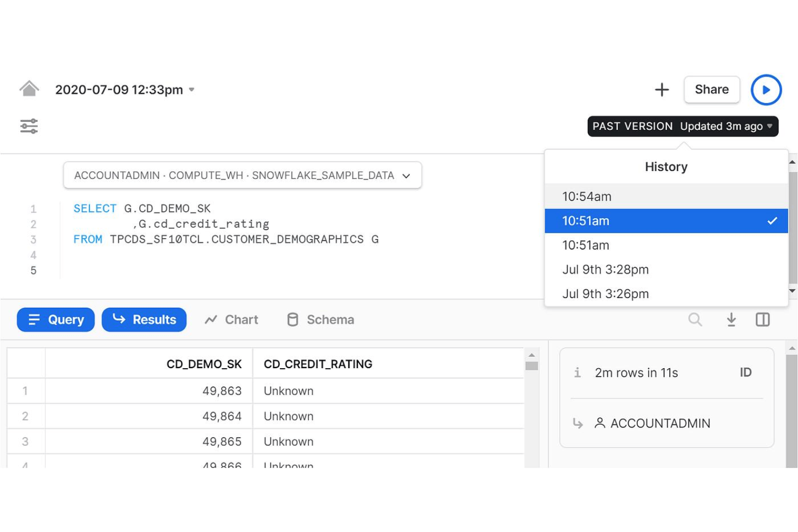Place cursor on SQL line 1 SELECT
Image resolution: width=798 pixels, height=532 pixels.
(x=95, y=209)
